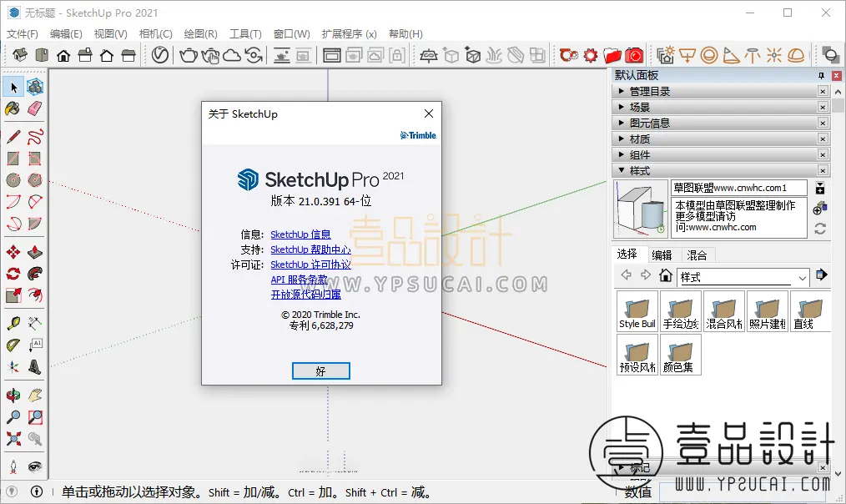
Task: Expand the 材质 panel
Action: tap(715, 139)
